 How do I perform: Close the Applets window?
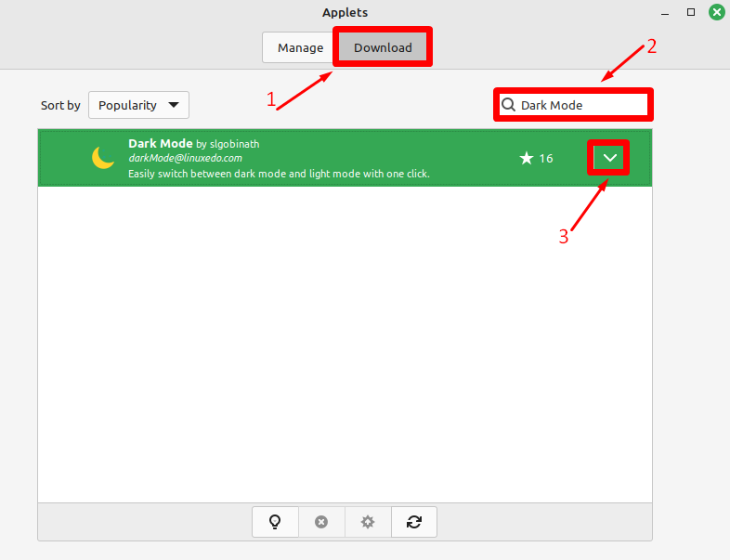tap(716, 12)
